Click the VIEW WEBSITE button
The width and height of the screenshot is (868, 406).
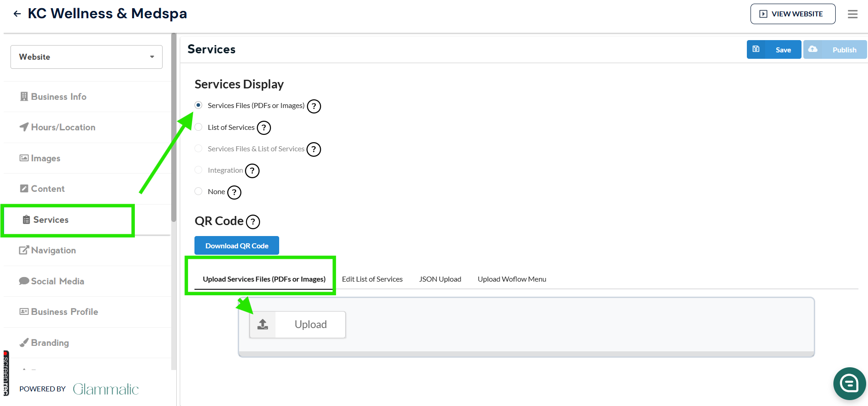(792, 14)
